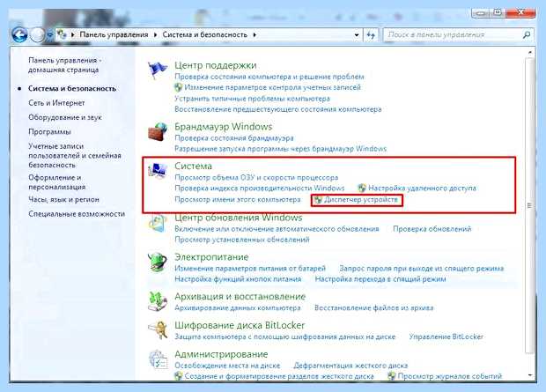Select Панель управления in breadcrumb

(x=114, y=35)
